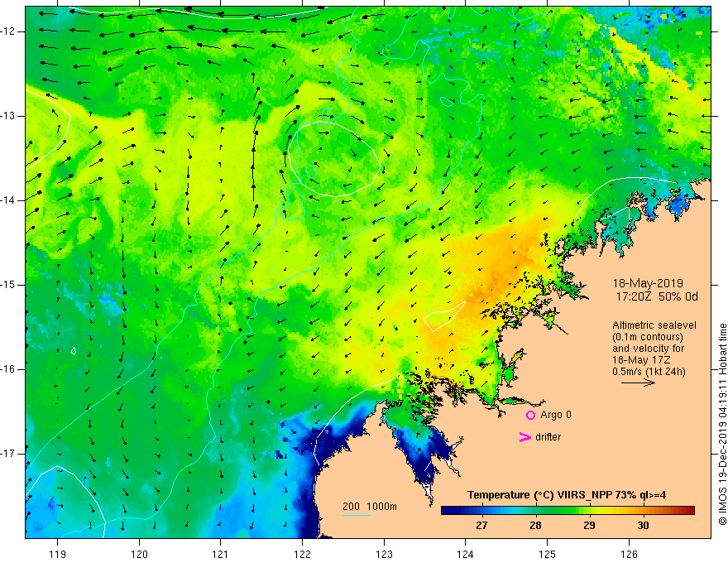Click the magenta Argo circle legend symbol
The height and width of the screenshot is (563, 728).
click(x=530, y=415)
